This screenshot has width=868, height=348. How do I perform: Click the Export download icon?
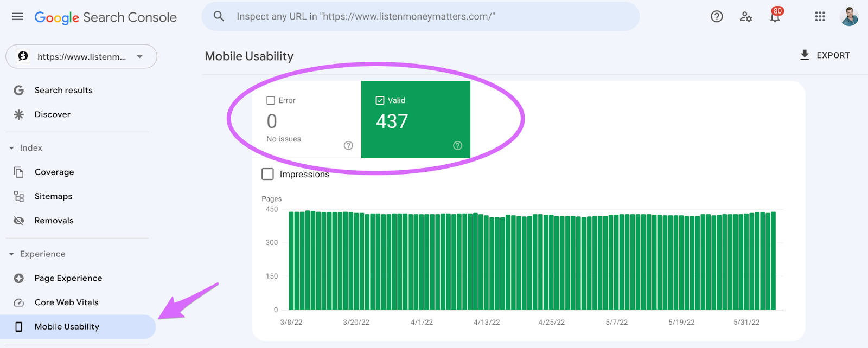click(805, 55)
